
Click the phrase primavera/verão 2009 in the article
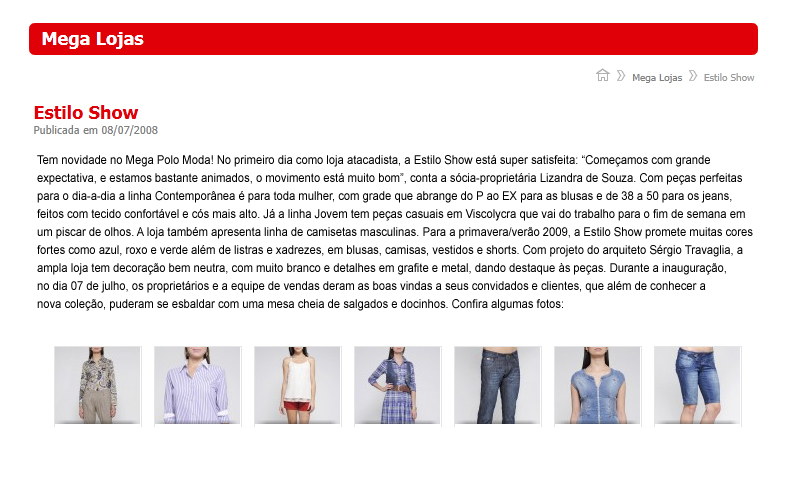click(513, 232)
